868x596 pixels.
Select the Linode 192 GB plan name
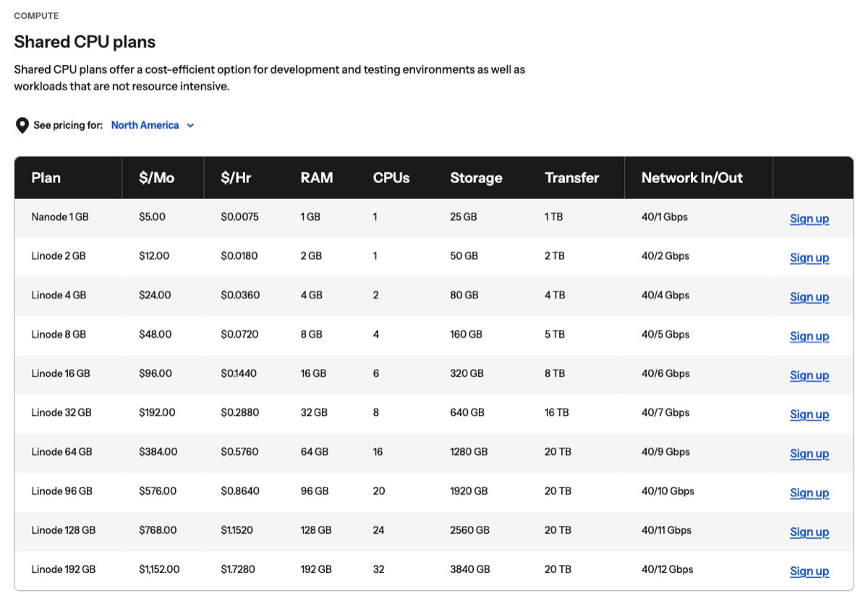pyautogui.click(x=64, y=569)
